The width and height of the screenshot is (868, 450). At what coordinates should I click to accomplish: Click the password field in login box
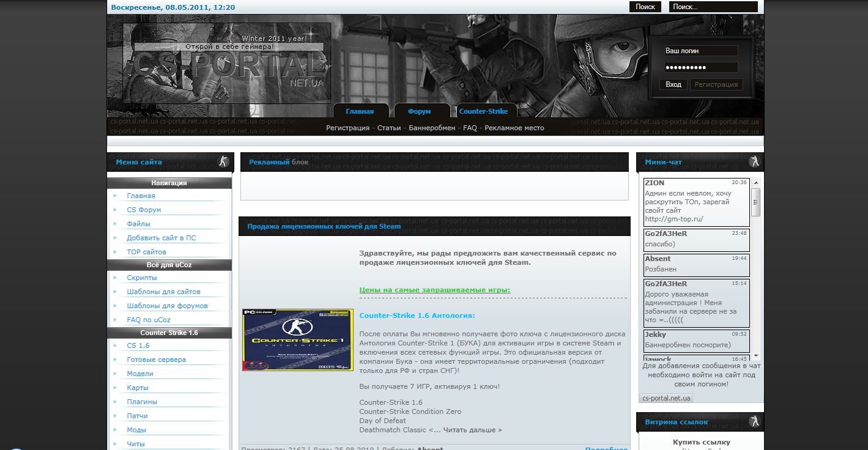701,67
